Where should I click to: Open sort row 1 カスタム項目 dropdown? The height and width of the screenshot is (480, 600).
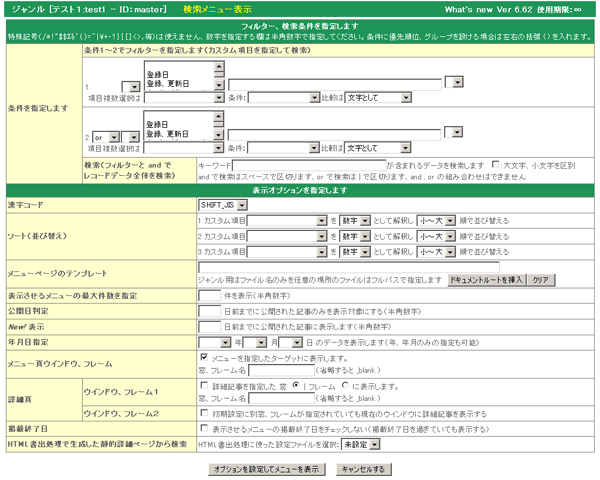[x=287, y=221]
